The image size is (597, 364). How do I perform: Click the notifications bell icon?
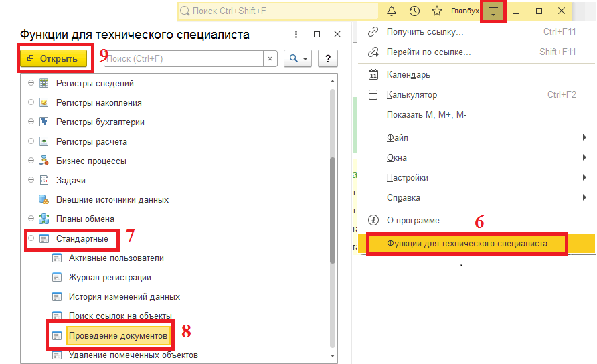[392, 11]
